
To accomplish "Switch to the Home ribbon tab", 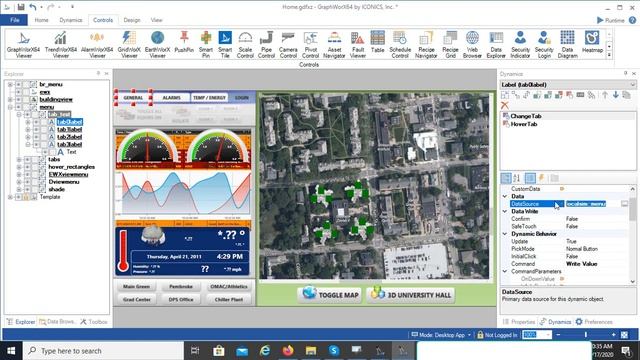I will tap(41, 20).
